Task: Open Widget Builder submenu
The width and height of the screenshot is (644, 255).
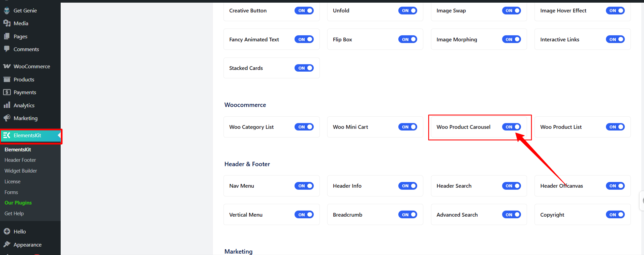Action: click(x=21, y=171)
